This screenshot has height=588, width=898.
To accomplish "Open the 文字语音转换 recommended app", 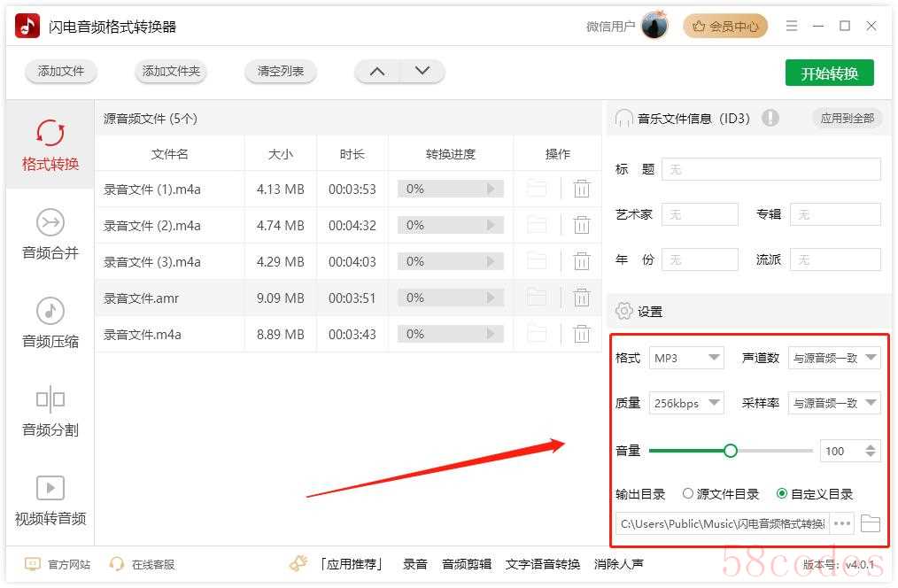I will tap(542, 564).
